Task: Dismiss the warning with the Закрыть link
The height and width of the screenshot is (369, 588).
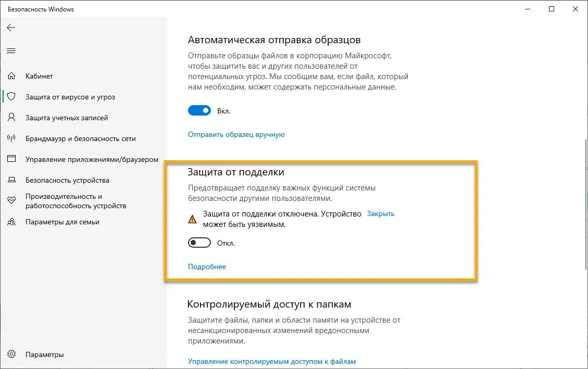Action: pos(381,213)
